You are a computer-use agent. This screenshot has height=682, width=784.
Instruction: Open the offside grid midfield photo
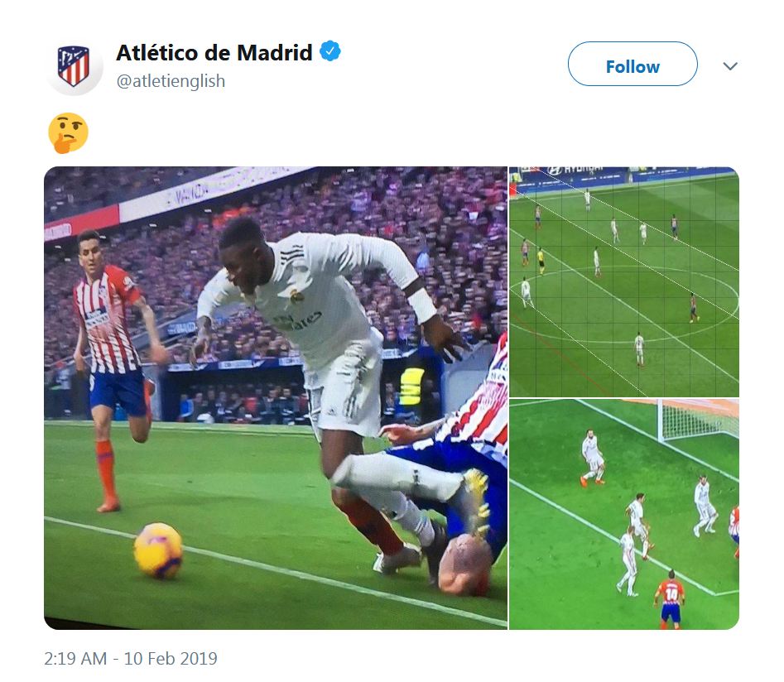[x=624, y=281]
